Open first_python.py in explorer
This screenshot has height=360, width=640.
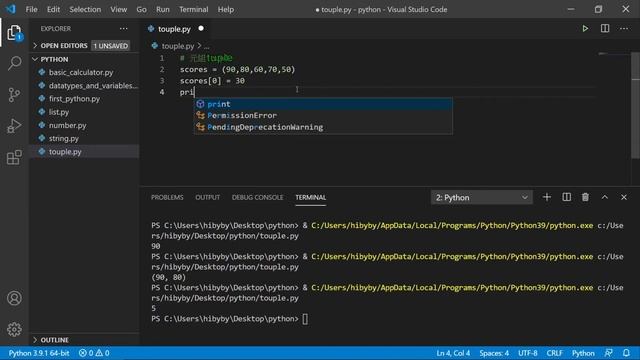pyautogui.click(x=84, y=99)
